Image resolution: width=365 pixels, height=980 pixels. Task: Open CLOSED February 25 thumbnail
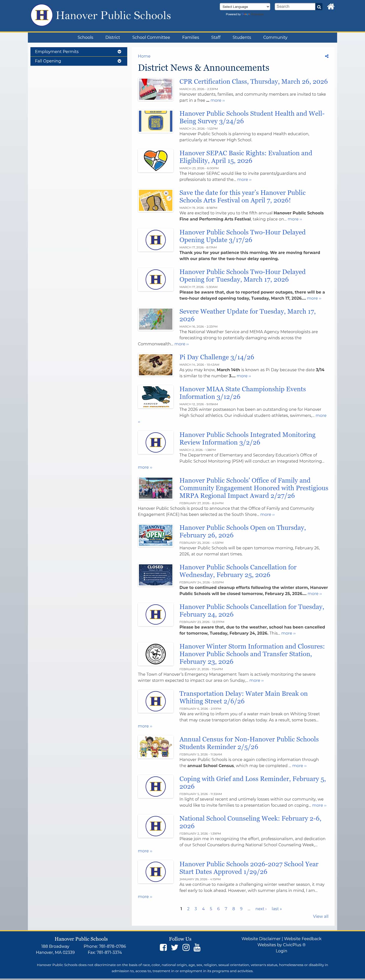(x=156, y=575)
